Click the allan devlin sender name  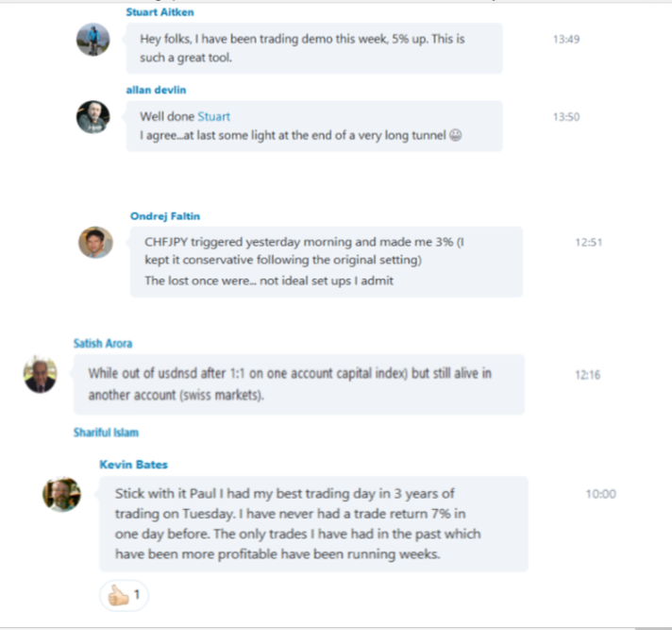coord(157,90)
